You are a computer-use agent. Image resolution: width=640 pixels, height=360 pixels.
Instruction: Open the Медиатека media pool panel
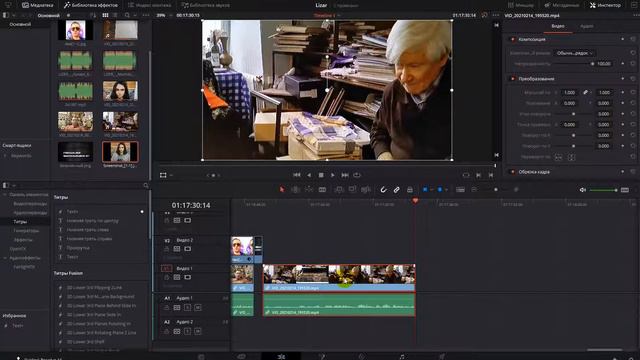tap(38, 5)
